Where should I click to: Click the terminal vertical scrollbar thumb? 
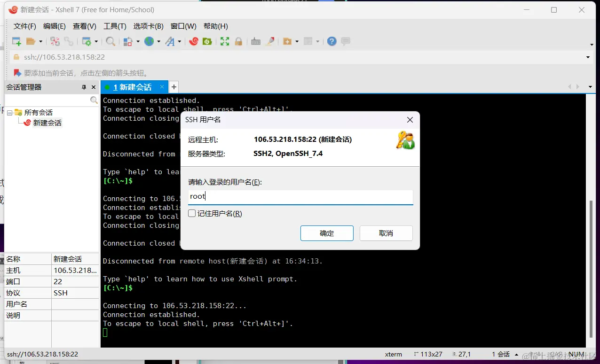(592, 269)
